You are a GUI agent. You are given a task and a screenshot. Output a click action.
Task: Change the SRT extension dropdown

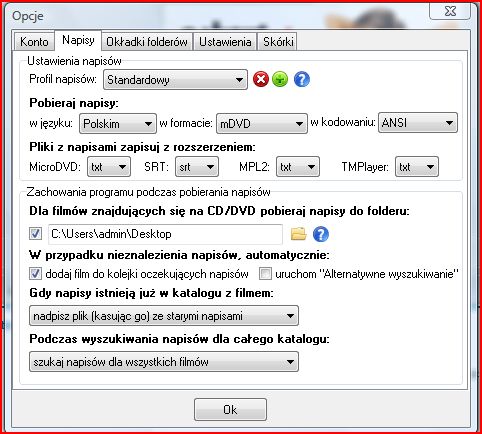[197, 167]
